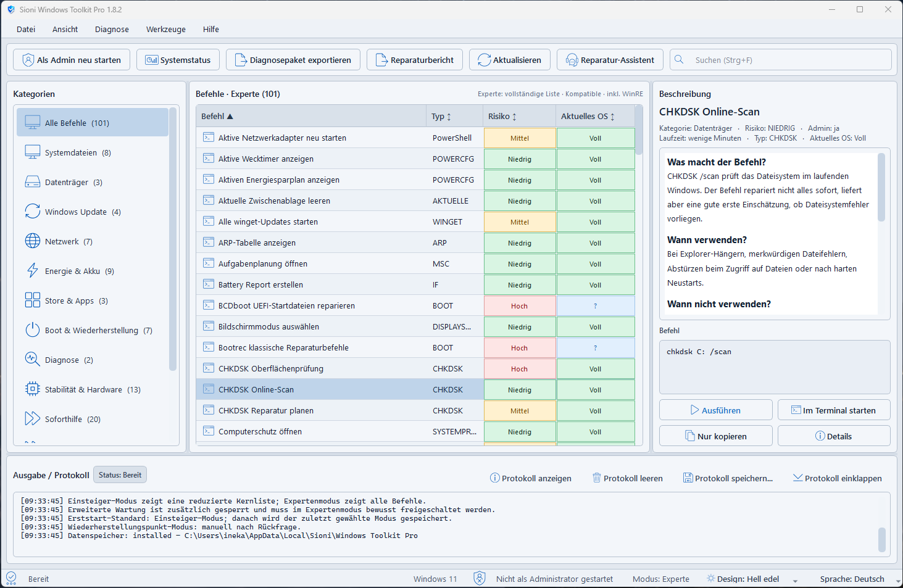Click the terminal icon of ARP-Tabelle anzeigen

pyautogui.click(x=209, y=242)
